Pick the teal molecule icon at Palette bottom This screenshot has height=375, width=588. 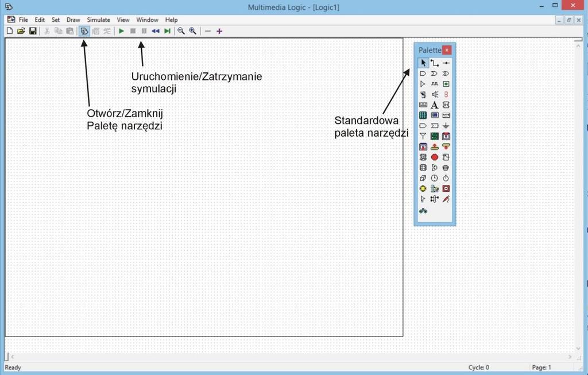[x=423, y=211]
